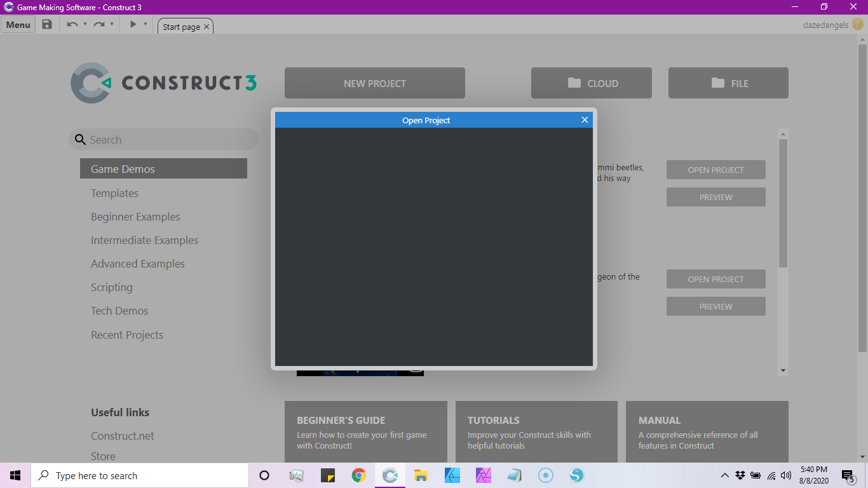The width and height of the screenshot is (868, 488).
Task: Click the dazedangels username
Action: tap(826, 25)
